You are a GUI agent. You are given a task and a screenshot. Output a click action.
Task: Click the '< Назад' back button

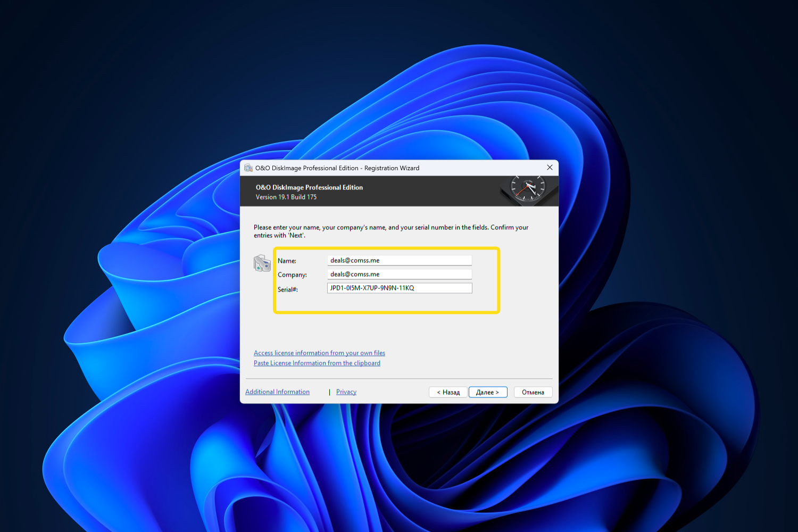pos(448,392)
